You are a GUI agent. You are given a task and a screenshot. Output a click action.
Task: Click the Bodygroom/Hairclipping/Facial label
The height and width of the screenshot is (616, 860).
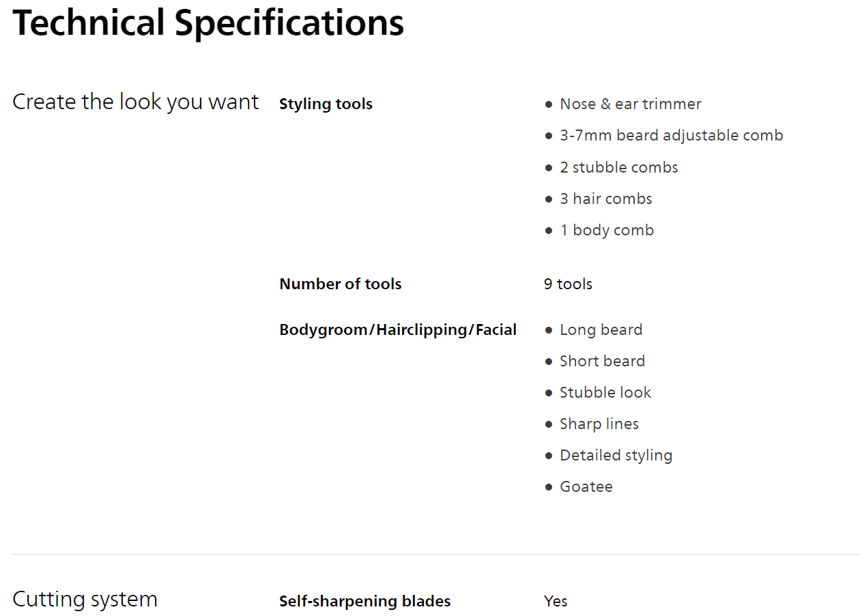click(x=397, y=330)
